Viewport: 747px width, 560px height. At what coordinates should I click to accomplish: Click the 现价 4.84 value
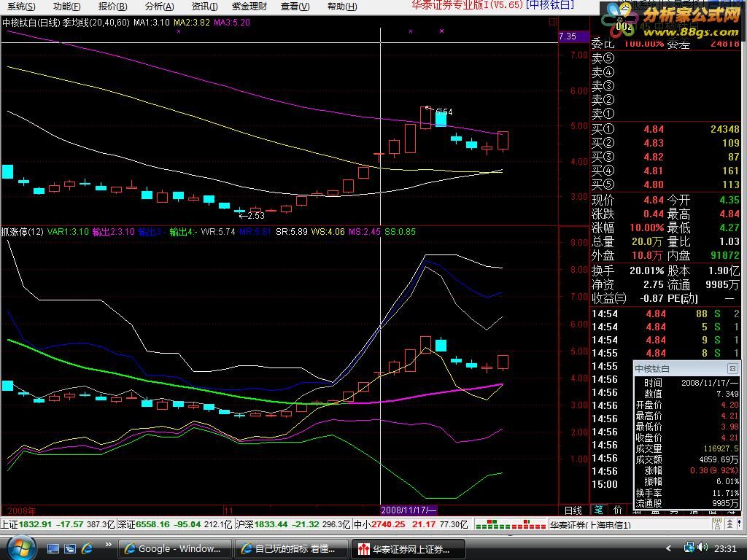pos(653,200)
